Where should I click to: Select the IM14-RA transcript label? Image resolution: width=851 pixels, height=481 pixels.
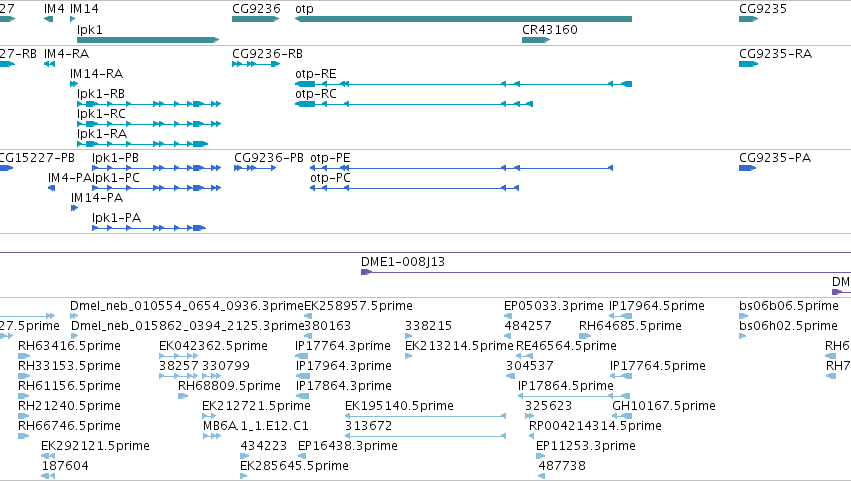point(97,74)
